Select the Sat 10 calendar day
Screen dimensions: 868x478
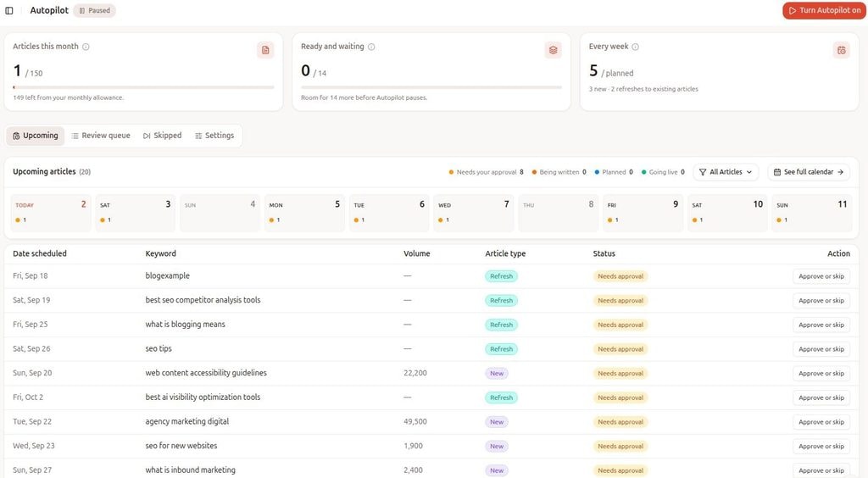(x=728, y=213)
